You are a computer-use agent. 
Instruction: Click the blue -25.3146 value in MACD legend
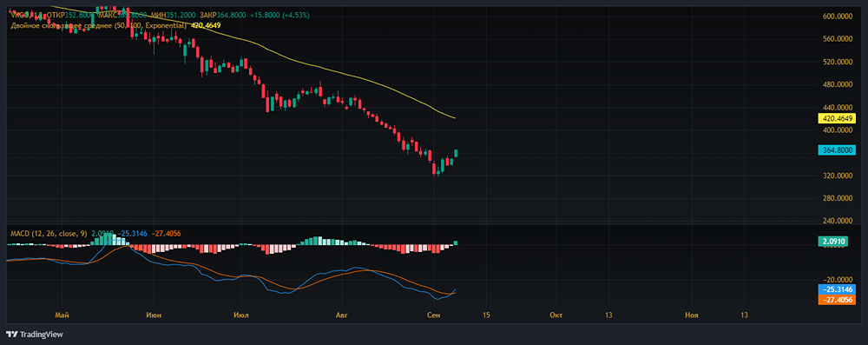tap(132, 234)
